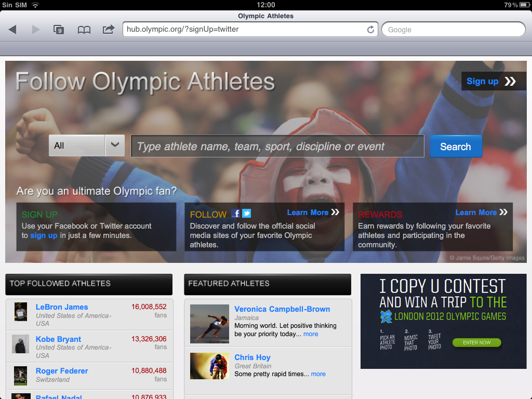Image resolution: width=532 pixels, height=399 pixels.
Task: Tap the share arrow icon
Action: point(109,30)
